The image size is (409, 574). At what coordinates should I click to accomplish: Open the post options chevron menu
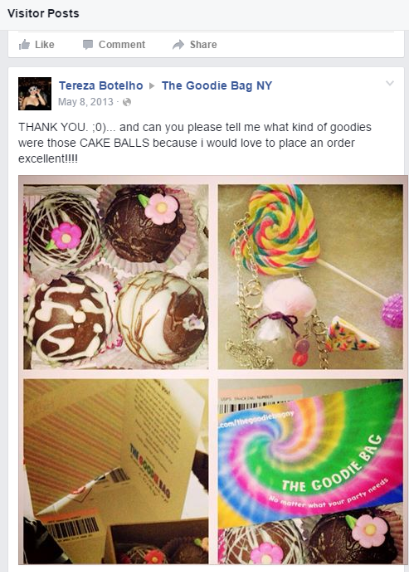390,83
